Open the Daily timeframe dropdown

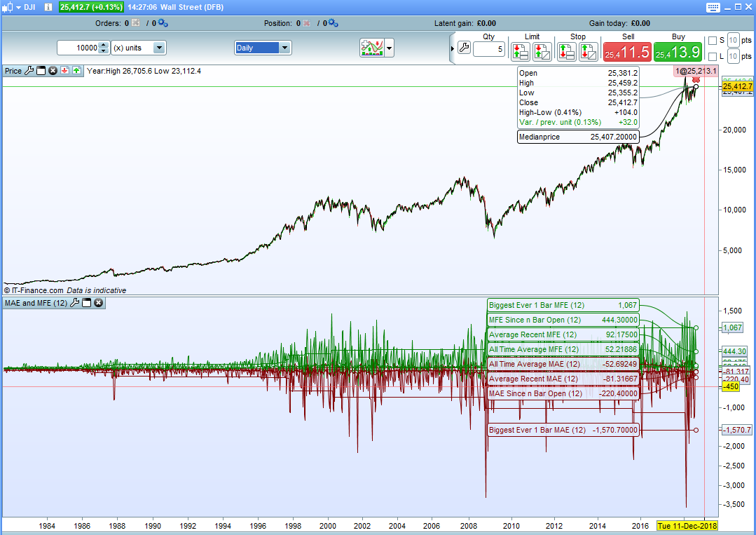point(263,48)
